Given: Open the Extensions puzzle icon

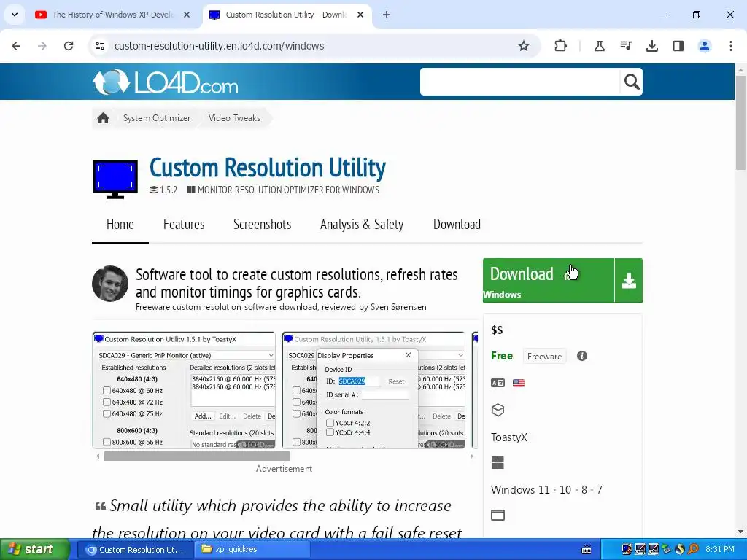Looking at the screenshot, I should coord(561,46).
